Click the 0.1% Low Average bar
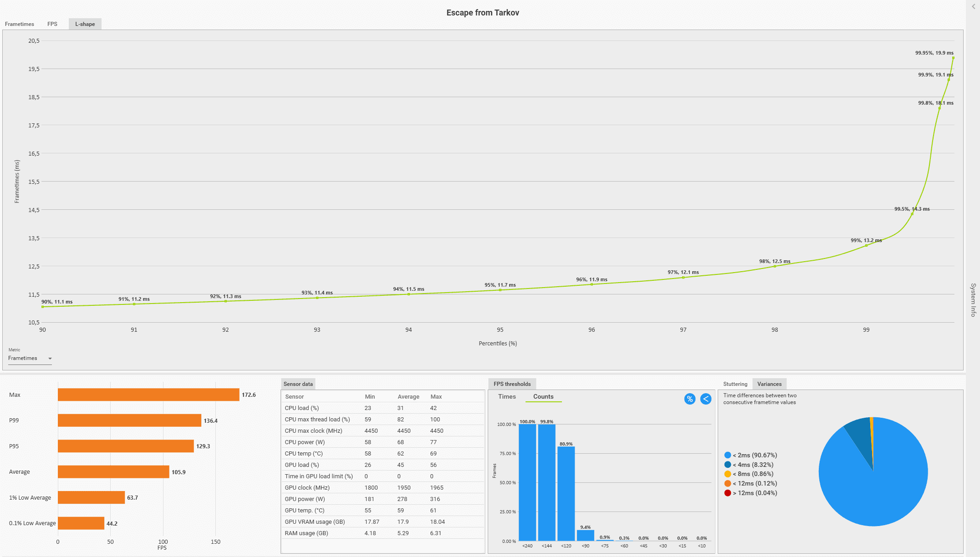The image size is (980, 557). point(81,523)
